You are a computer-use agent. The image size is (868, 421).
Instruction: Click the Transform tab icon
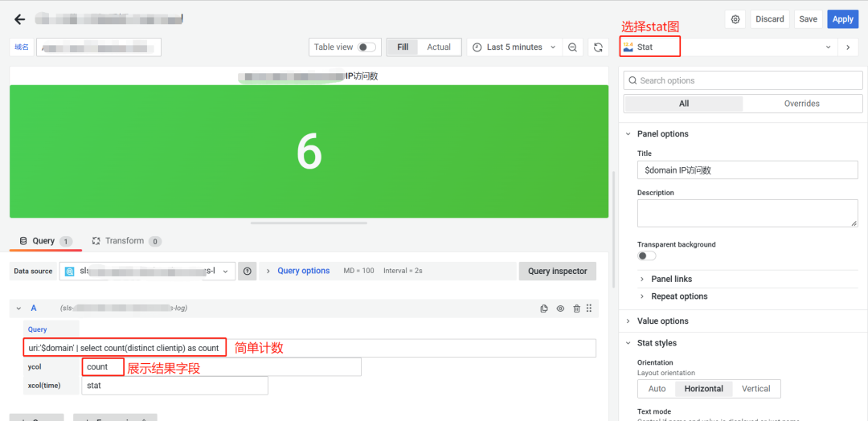[96, 241]
